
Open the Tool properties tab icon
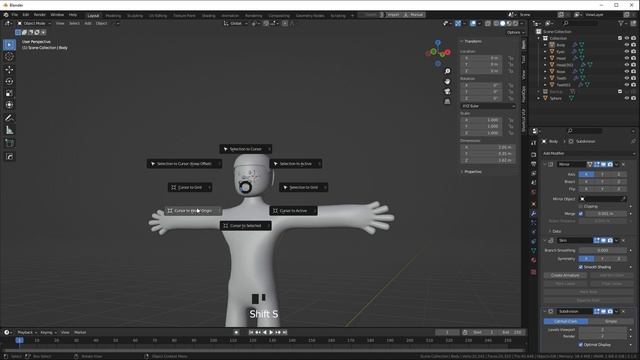point(533,143)
